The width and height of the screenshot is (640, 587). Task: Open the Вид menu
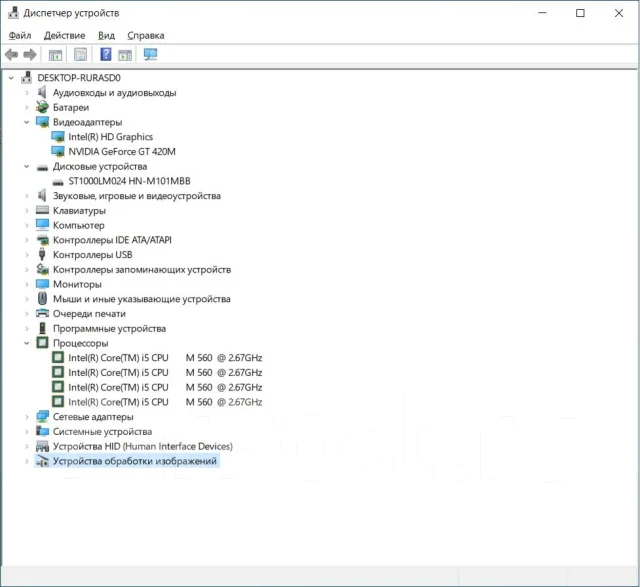106,36
